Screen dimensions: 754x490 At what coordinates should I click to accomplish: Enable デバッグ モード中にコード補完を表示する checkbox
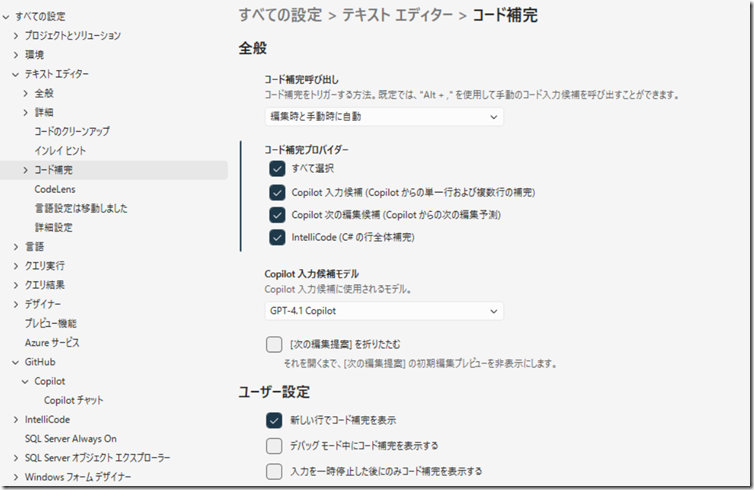click(x=274, y=446)
